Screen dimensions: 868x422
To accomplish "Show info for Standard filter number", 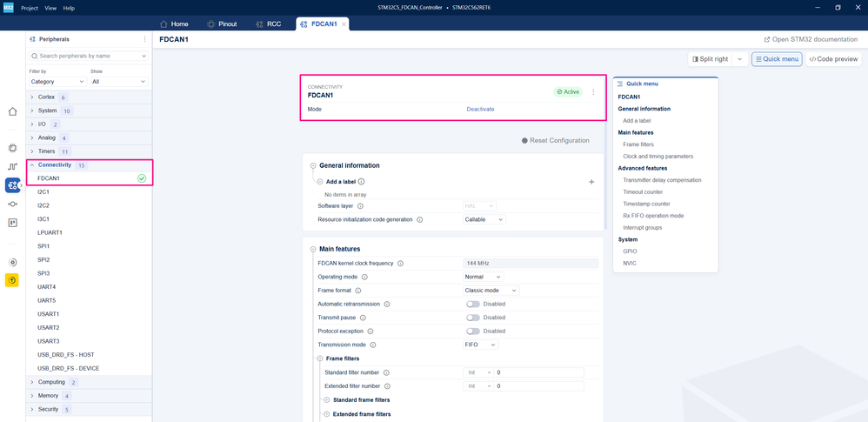I will pos(386,372).
